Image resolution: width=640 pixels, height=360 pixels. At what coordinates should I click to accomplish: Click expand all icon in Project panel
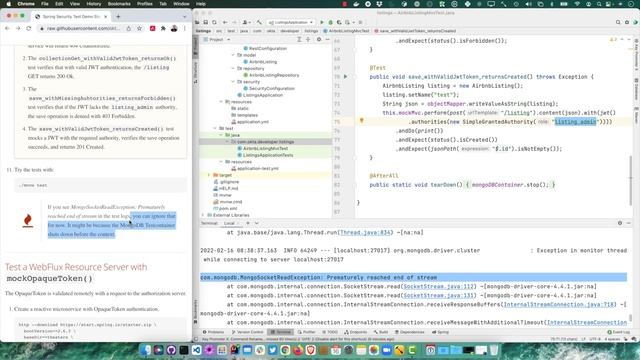299,40
